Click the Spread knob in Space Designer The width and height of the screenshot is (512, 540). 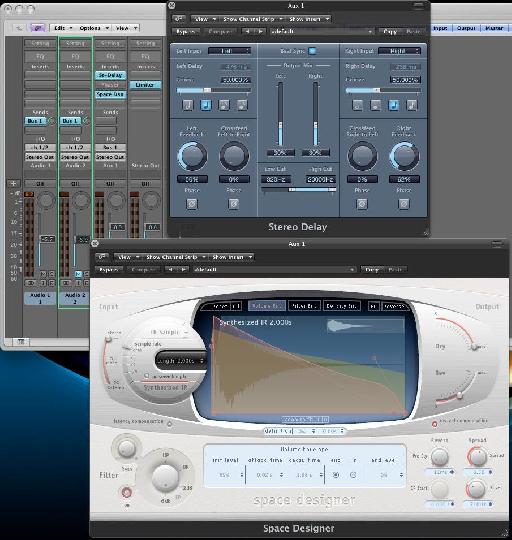pos(478,457)
